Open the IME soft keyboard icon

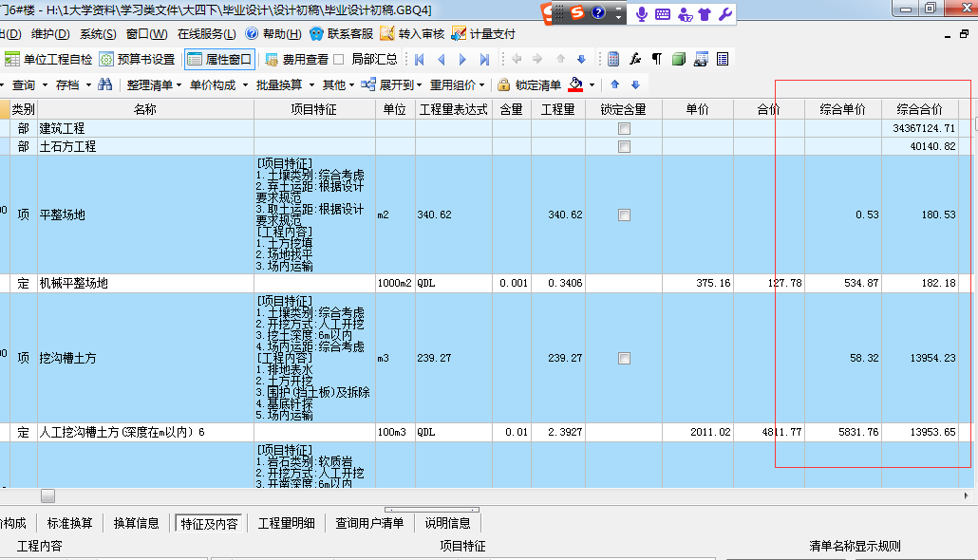click(x=663, y=13)
